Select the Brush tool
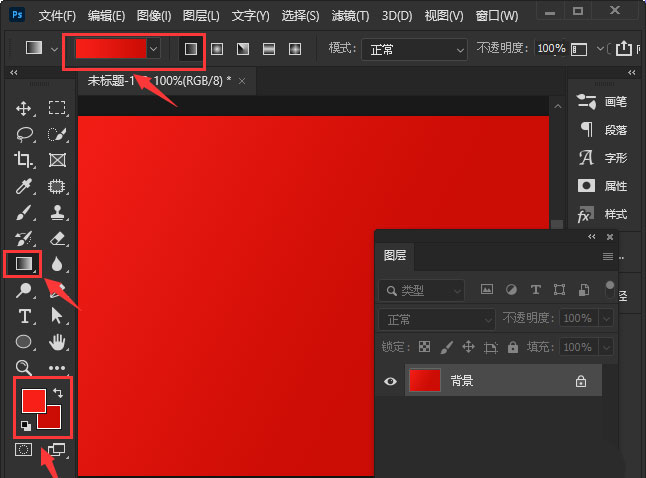Viewport: 646px width, 478px height. click(x=23, y=213)
